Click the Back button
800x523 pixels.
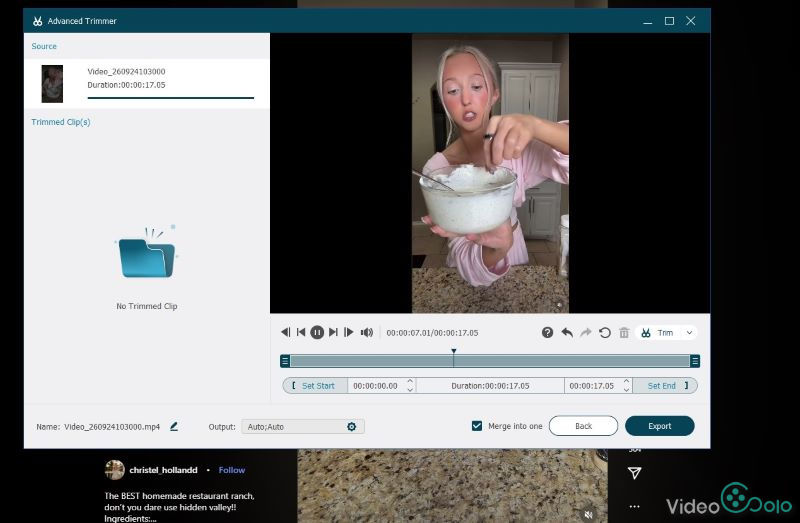[x=583, y=426]
